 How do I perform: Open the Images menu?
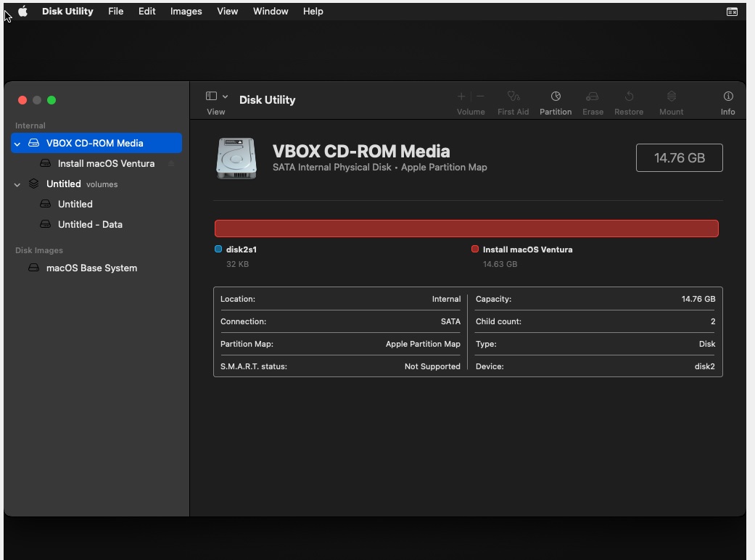tap(186, 12)
